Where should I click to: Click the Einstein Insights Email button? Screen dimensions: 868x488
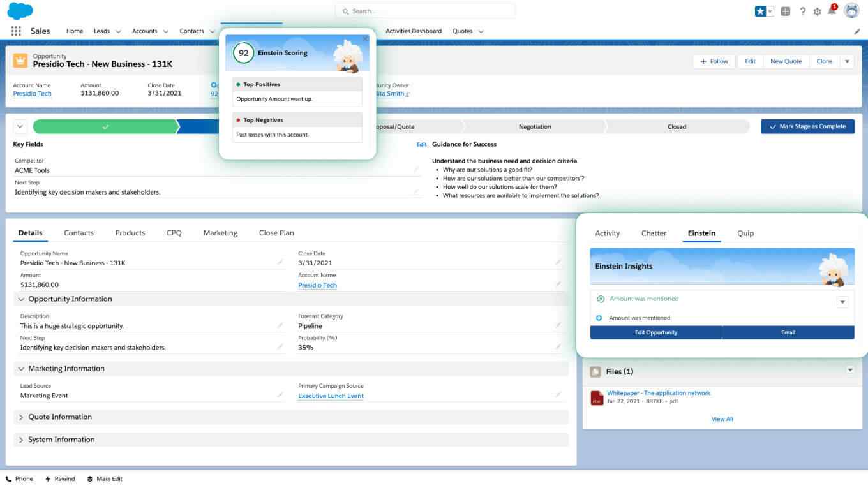[788, 332]
